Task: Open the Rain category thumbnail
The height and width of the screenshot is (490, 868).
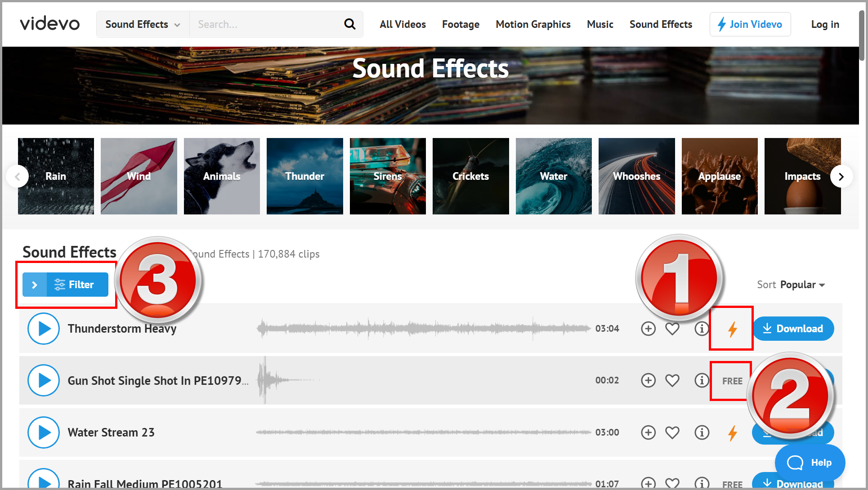Action: coord(56,176)
